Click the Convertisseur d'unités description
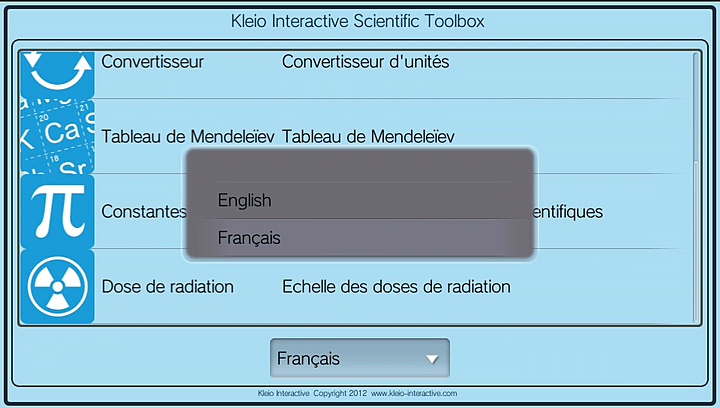Viewport: 720px width, 408px height. point(365,62)
